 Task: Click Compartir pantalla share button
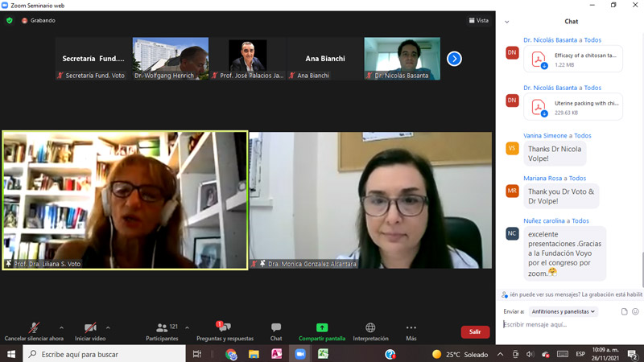pos(322,331)
